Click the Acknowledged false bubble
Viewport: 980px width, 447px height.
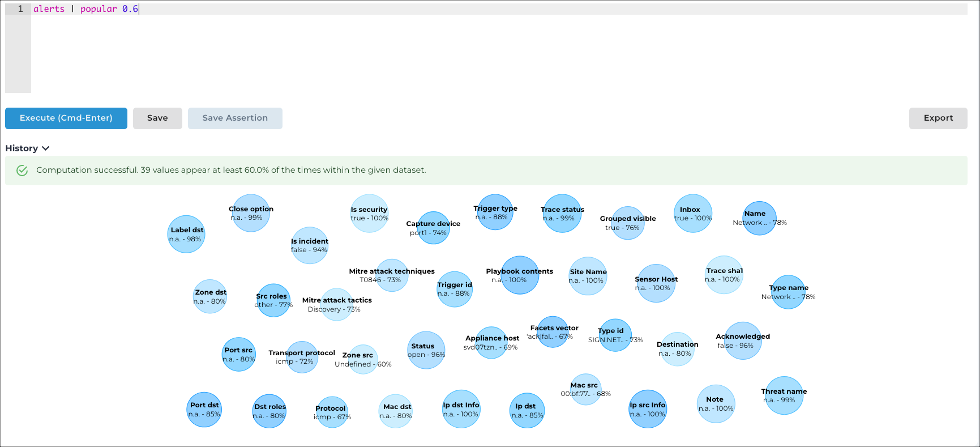coord(743,340)
